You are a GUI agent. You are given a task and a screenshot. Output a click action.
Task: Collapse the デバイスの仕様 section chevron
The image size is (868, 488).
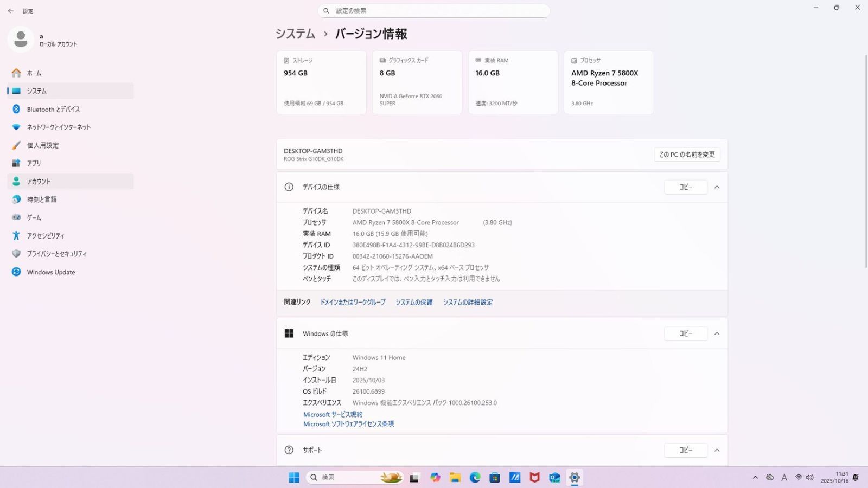[717, 187]
